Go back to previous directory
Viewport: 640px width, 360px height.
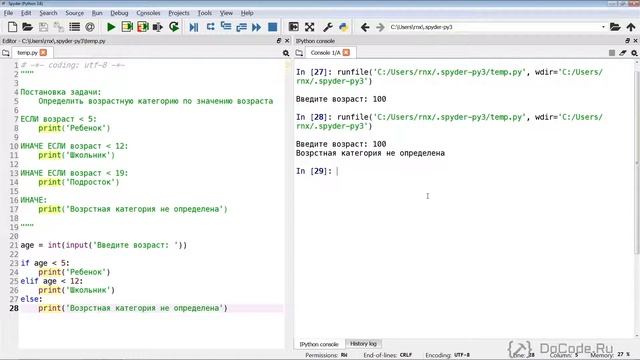tap(365, 27)
